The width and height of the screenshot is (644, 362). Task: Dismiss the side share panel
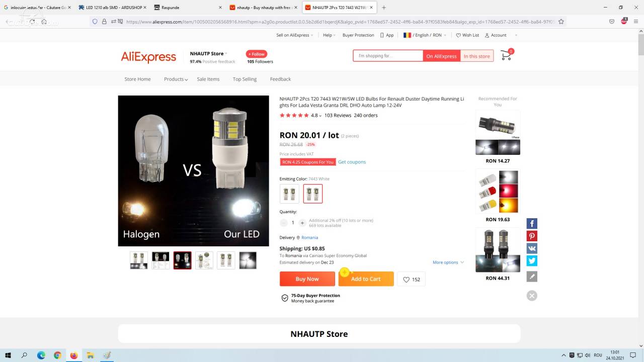click(x=532, y=296)
